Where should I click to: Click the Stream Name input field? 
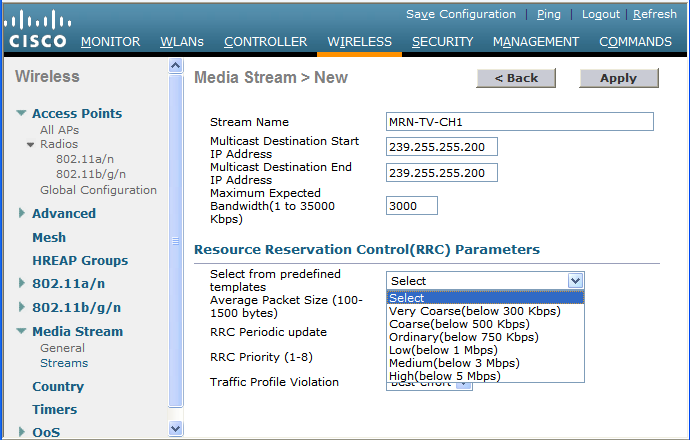pos(519,121)
